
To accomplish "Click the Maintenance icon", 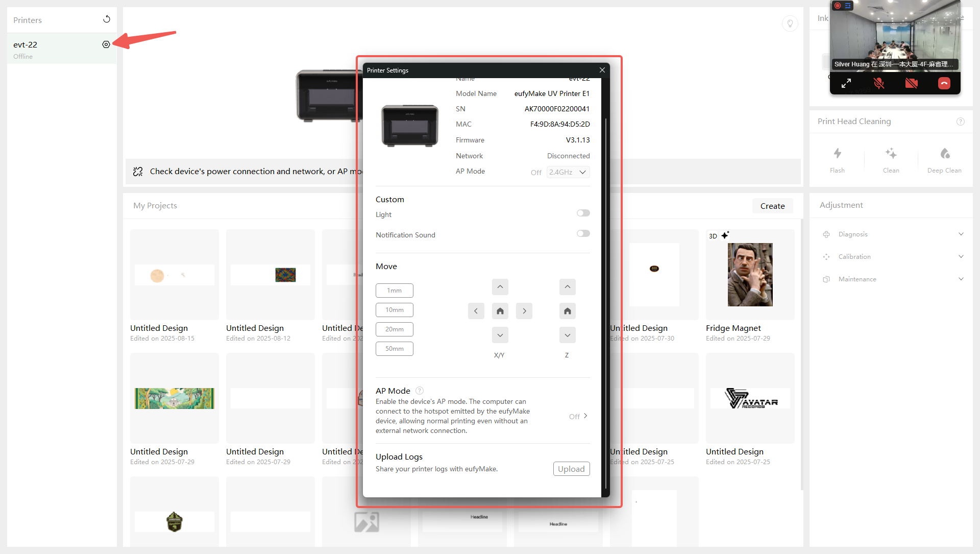I will coord(826,279).
